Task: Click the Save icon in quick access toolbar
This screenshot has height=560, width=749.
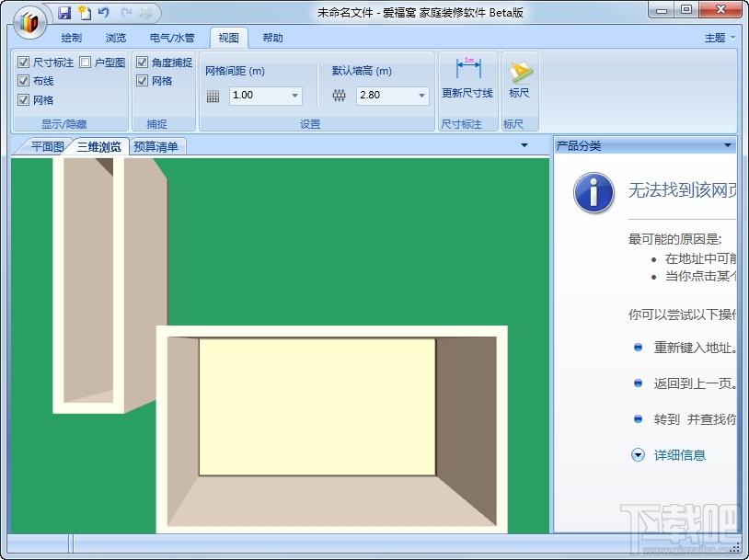Action: [64, 12]
